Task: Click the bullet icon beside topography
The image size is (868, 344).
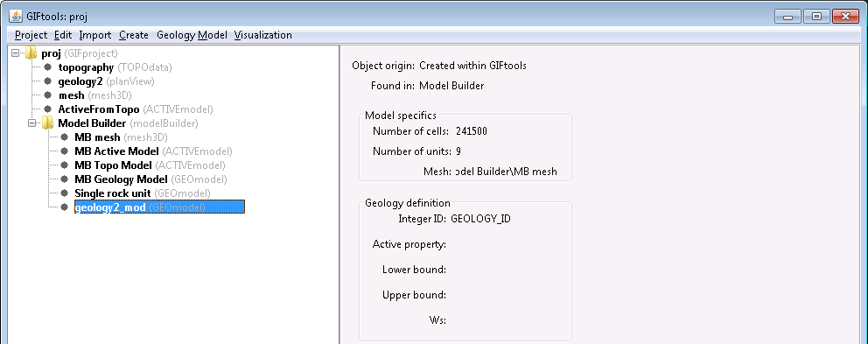Action: coord(47,67)
